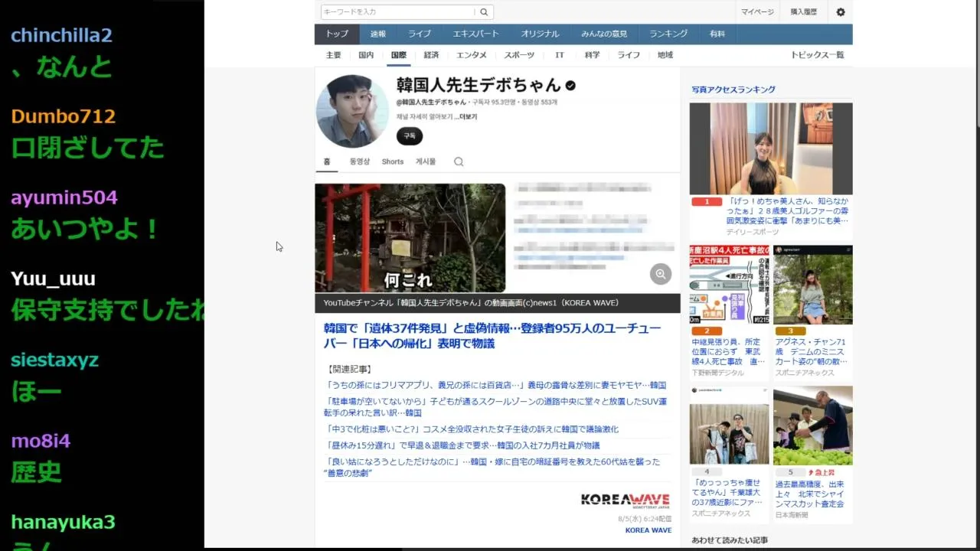Click the 더보기 channel details link
Image resolution: width=980 pixels, height=551 pixels.
point(467,117)
